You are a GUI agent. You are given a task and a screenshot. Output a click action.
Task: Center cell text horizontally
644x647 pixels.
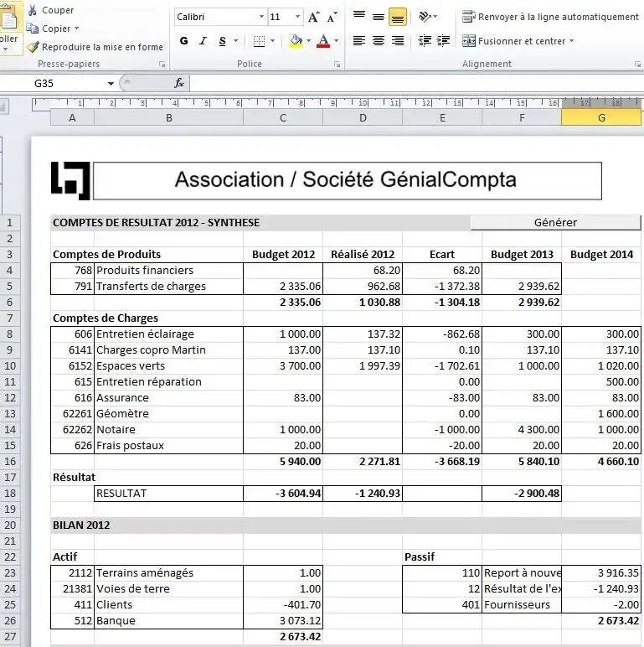[378, 40]
